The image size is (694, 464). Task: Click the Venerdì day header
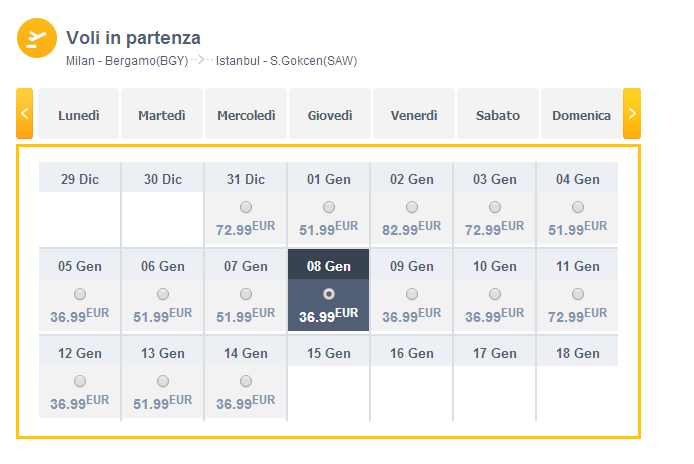414,114
